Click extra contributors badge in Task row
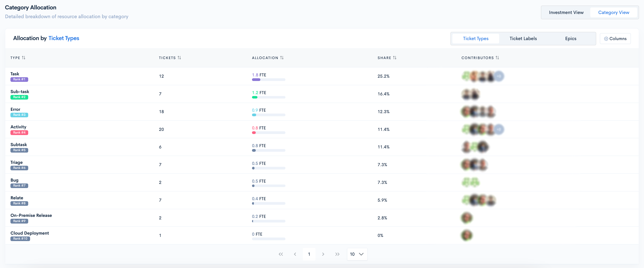Image resolution: width=644 pixels, height=268 pixels. pyautogui.click(x=499, y=76)
